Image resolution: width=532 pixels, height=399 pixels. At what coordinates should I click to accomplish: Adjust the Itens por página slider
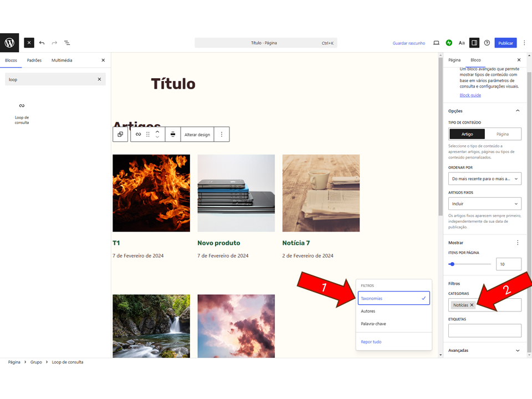(x=452, y=264)
